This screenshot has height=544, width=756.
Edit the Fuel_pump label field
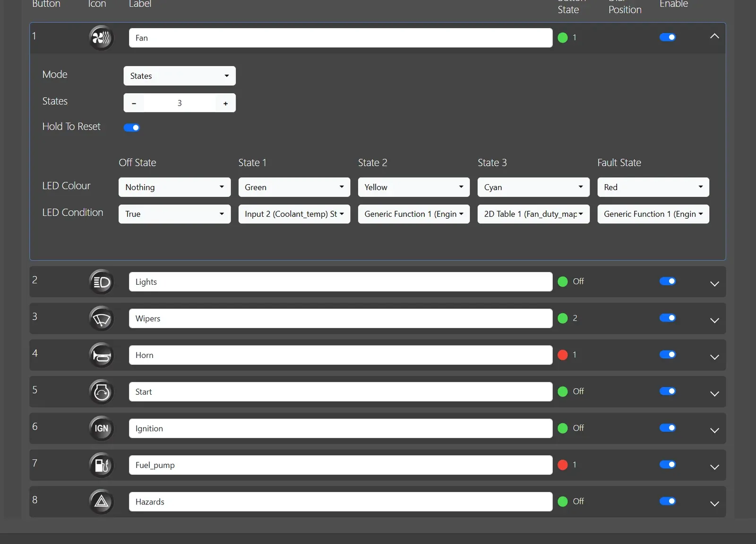coord(341,465)
